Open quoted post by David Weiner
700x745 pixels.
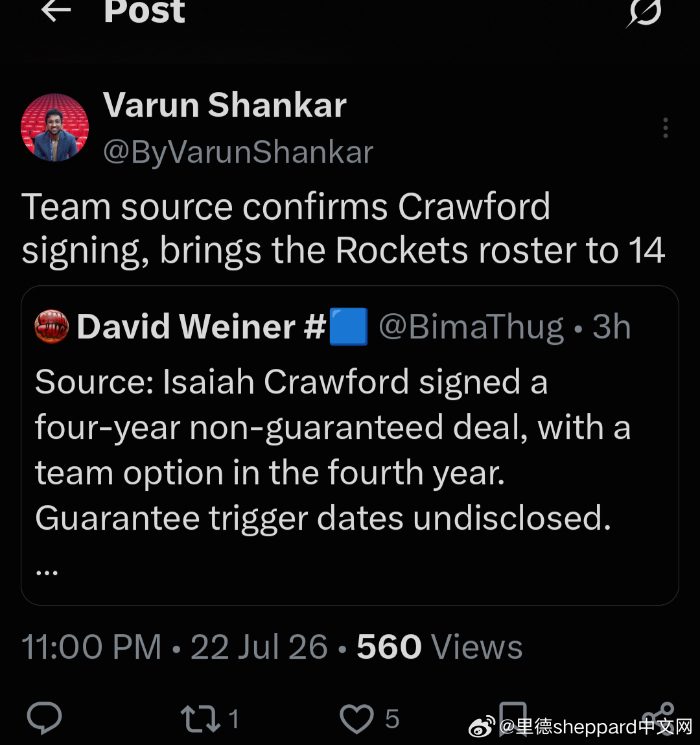(350, 445)
